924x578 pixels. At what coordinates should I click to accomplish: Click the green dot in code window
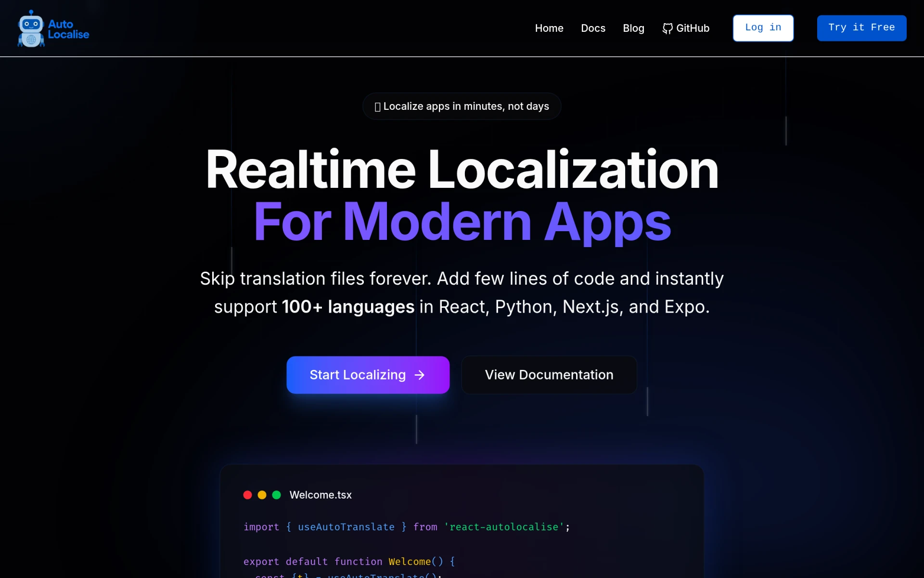click(x=276, y=495)
